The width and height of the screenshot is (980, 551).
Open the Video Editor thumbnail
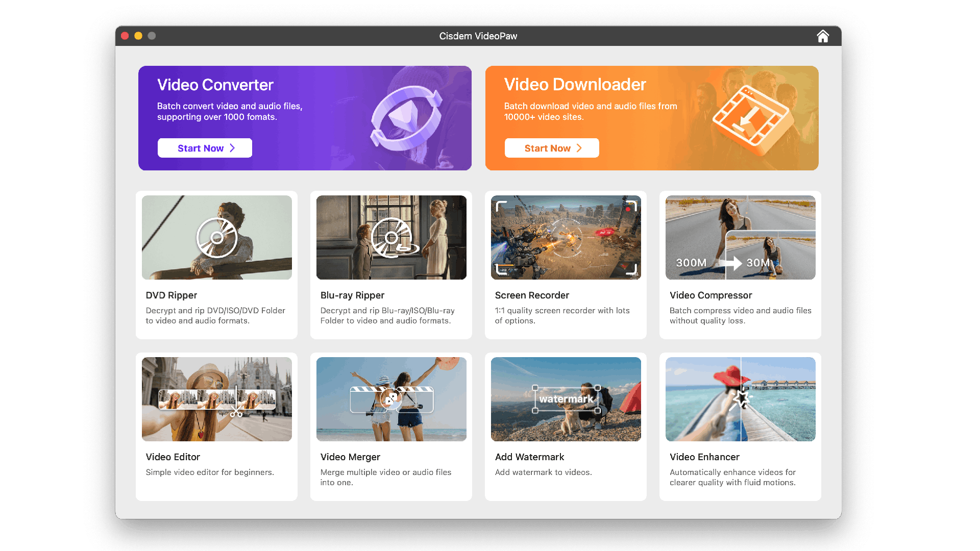pos(217,399)
